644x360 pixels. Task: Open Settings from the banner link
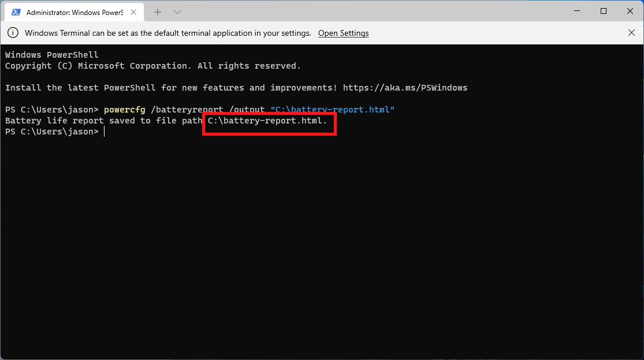point(343,33)
